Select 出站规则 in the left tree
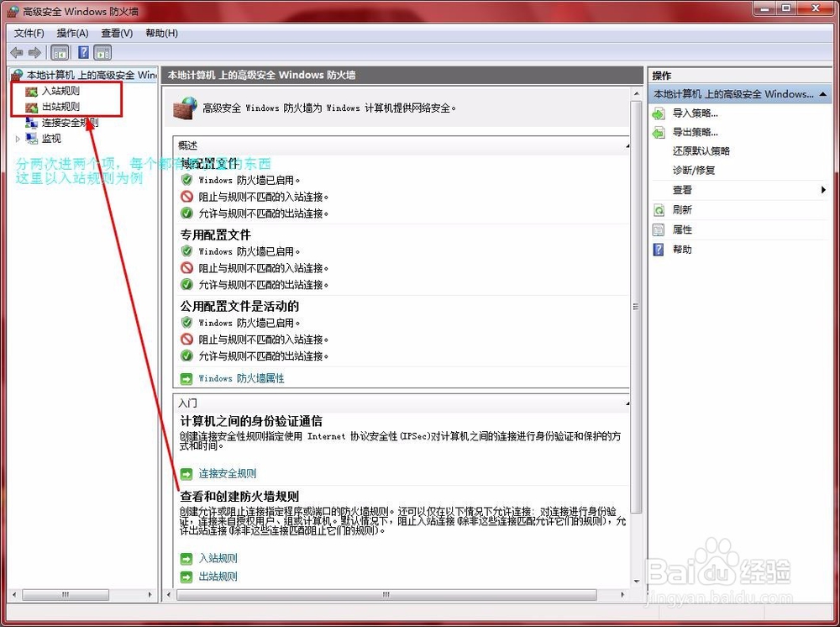The width and height of the screenshot is (840, 627). coord(61,107)
